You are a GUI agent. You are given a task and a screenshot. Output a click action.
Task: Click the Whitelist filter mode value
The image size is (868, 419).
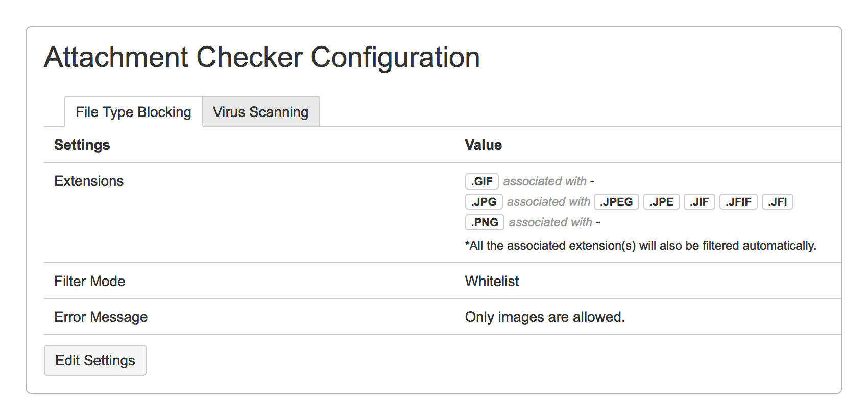[x=491, y=281]
